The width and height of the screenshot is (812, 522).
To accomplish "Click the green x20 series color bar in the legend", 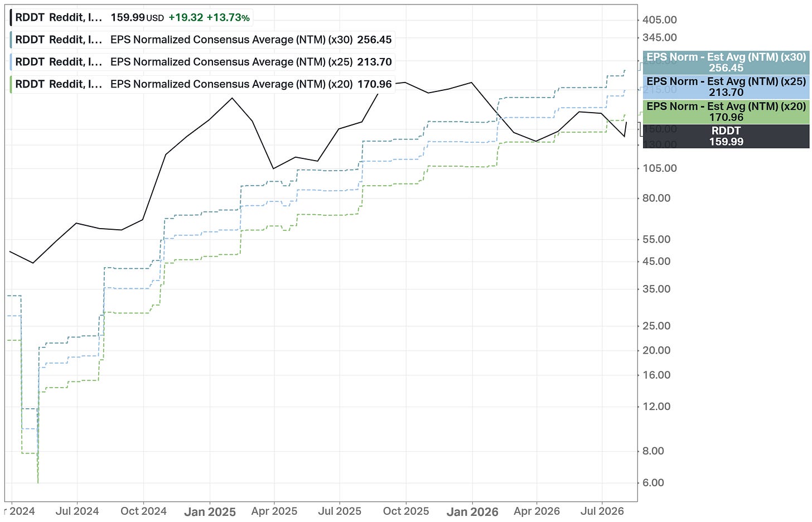I will 11,84.
